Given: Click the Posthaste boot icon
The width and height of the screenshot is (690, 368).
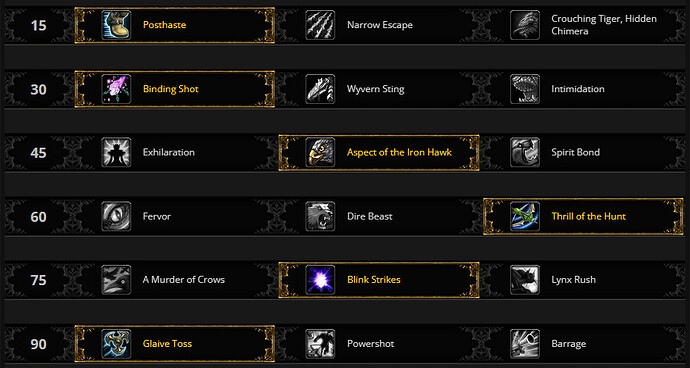Looking at the screenshot, I should pyautogui.click(x=116, y=25).
